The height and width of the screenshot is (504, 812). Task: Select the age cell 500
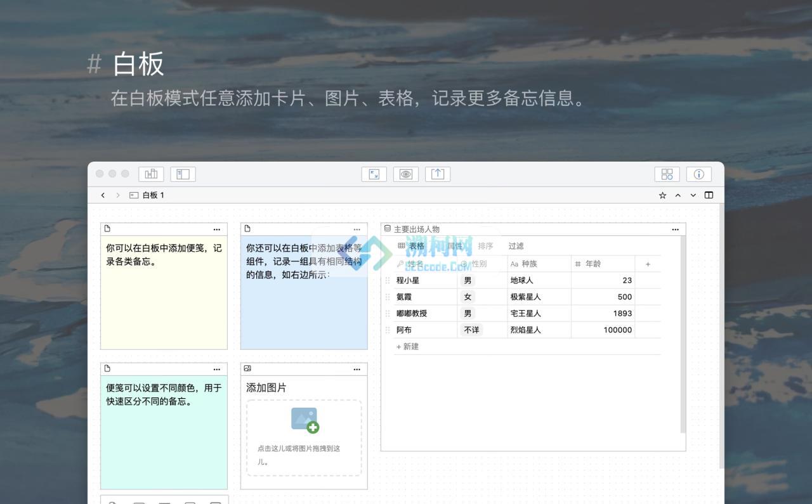(x=603, y=297)
